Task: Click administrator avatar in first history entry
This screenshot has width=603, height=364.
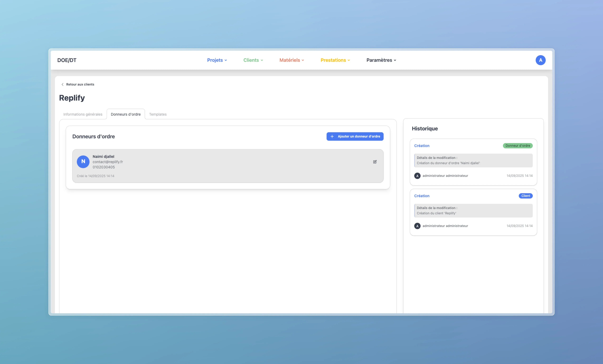Action: coord(417,176)
